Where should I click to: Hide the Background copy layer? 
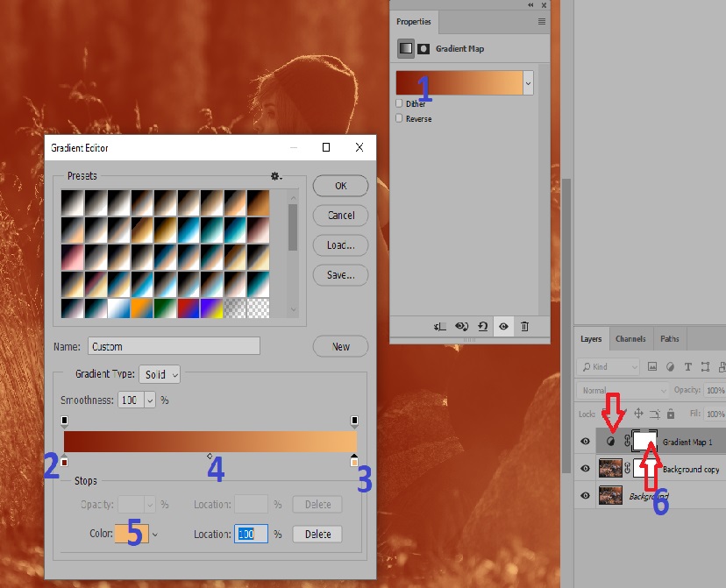pyautogui.click(x=586, y=469)
